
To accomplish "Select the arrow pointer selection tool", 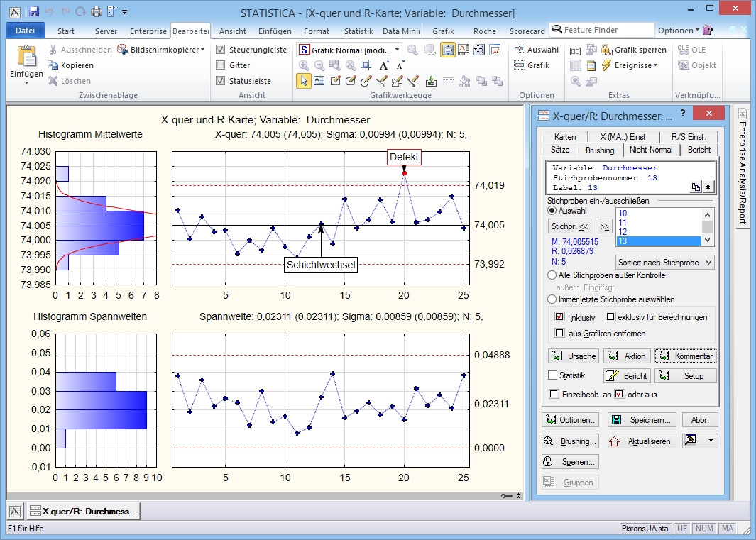I will click(x=303, y=80).
